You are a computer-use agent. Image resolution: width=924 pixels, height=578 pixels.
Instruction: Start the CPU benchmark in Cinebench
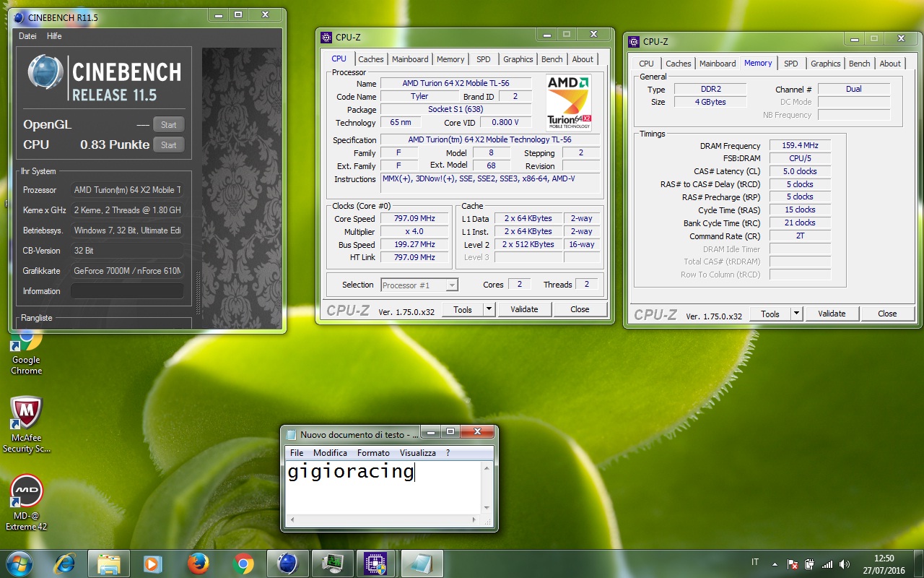pyautogui.click(x=169, y=145)
